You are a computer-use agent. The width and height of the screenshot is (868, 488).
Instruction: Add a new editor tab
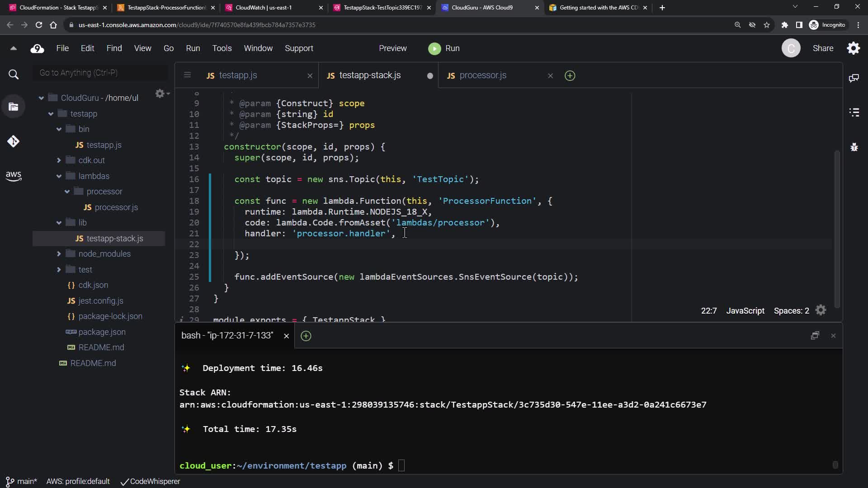click(570, 75)
